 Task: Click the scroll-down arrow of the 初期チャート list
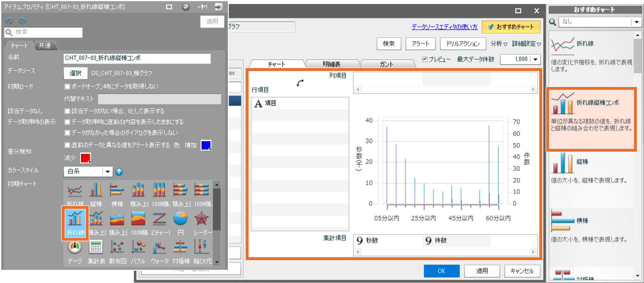click(217, 262)
